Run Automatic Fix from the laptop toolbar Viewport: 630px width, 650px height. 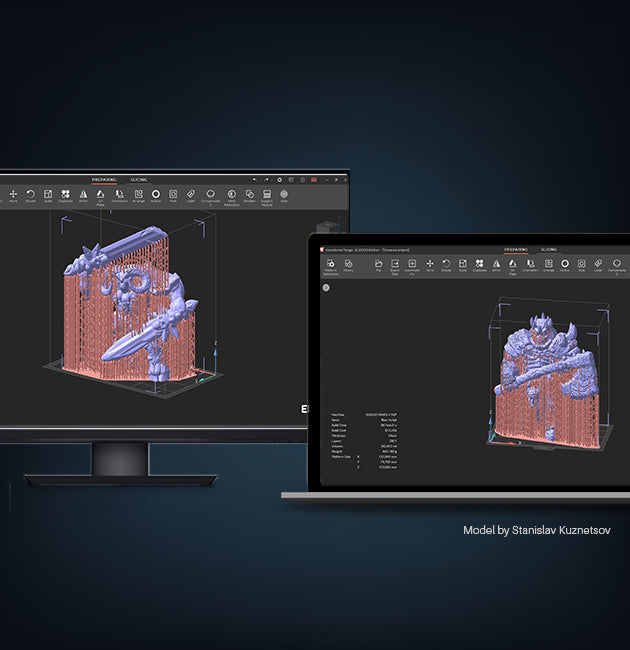(x=411, y=265)
